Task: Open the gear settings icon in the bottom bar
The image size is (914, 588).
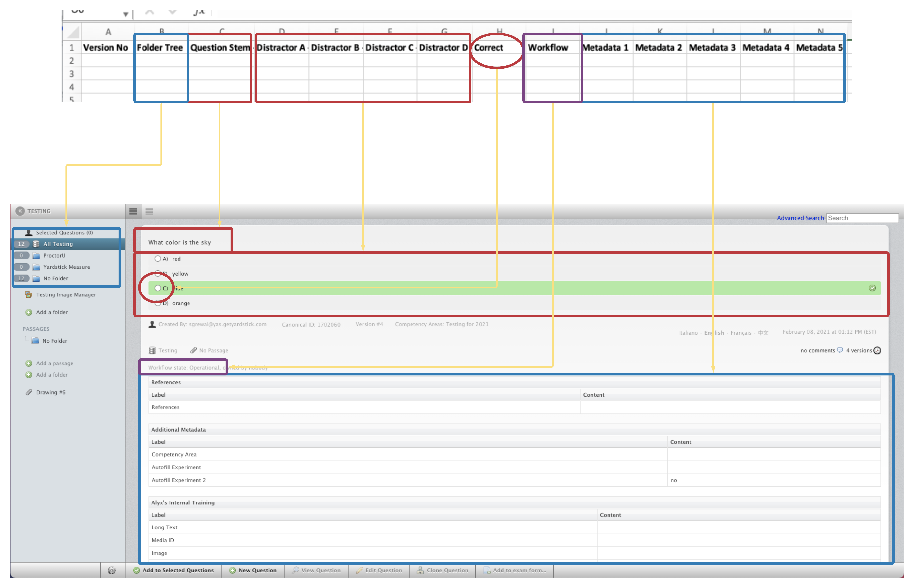Action: click(112, 570)
